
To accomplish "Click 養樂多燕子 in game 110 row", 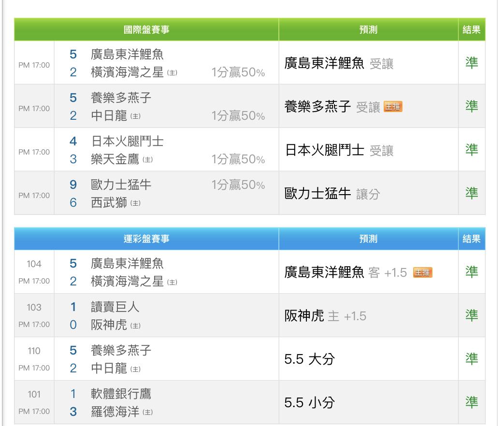I will click(121, 350).
